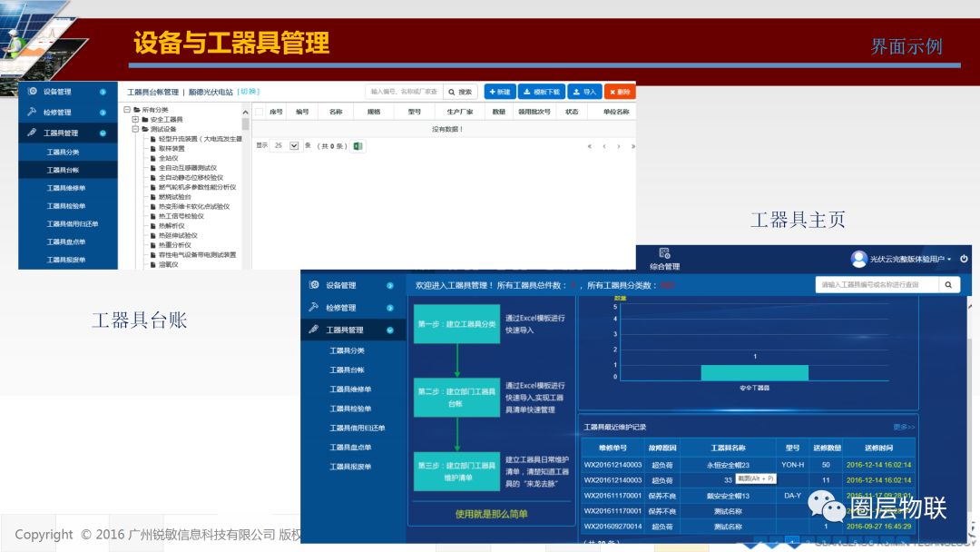The image size is (980, 552).
Task: Click power logout icon in homepage header
Action: point(964,258)
